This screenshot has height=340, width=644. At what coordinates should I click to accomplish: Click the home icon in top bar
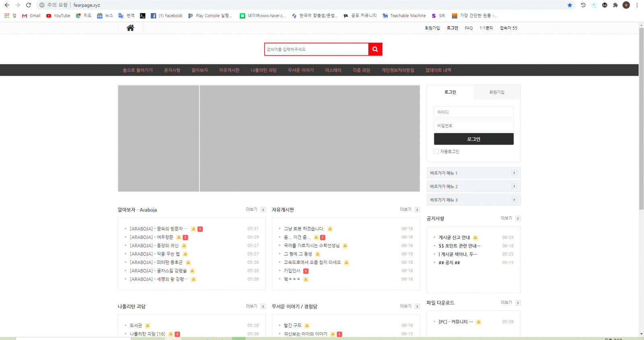(130, 28)
